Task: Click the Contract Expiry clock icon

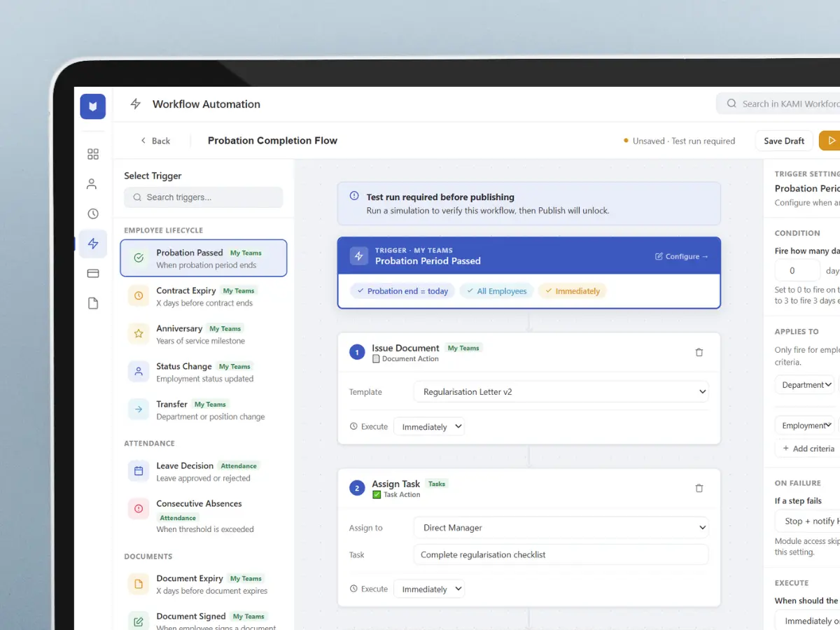Action: 139,296
